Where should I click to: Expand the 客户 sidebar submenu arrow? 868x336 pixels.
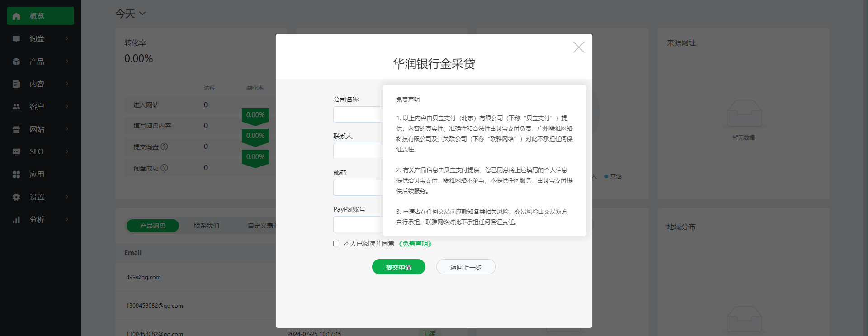67,107
